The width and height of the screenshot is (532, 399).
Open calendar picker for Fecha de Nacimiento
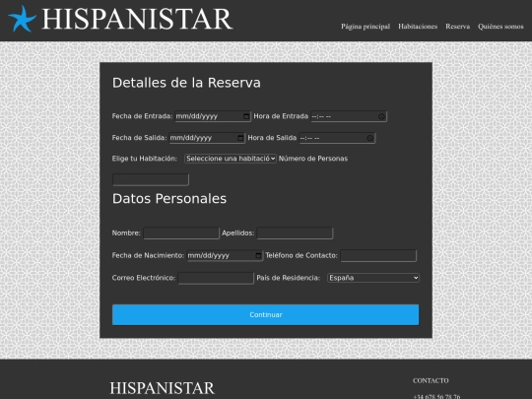coord(258,255)
